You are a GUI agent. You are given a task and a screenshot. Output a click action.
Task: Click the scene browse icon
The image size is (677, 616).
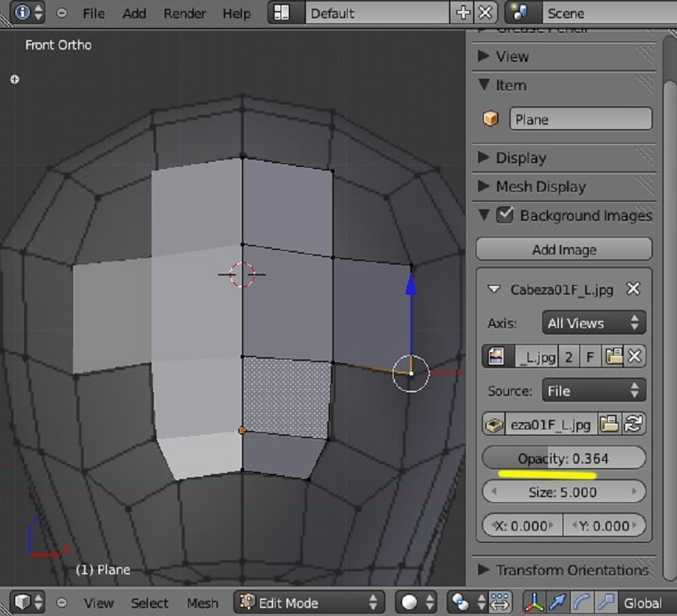click(520, 12)
